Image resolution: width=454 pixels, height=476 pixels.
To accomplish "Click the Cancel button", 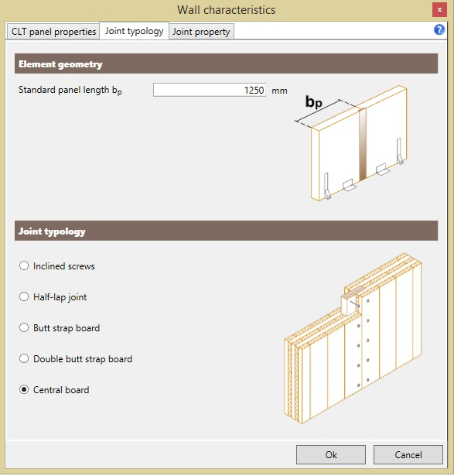I will tap(408, 455).
